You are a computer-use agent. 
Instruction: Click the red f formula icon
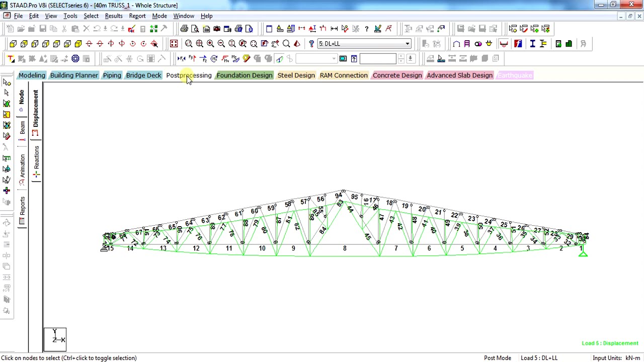click(518, 44)
